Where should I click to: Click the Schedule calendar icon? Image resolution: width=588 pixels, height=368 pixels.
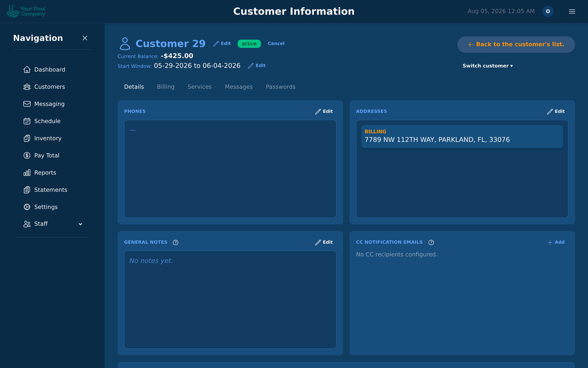pyautogui.click(x=27, y=121)
